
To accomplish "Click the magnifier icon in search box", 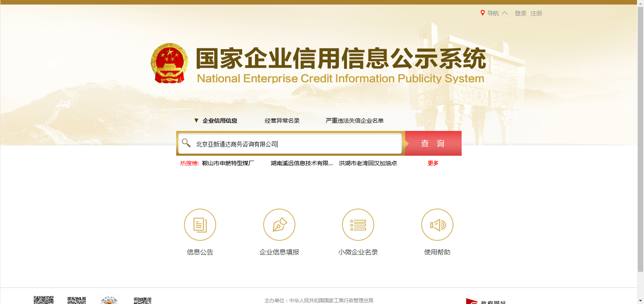I will (x=186, y=143).
